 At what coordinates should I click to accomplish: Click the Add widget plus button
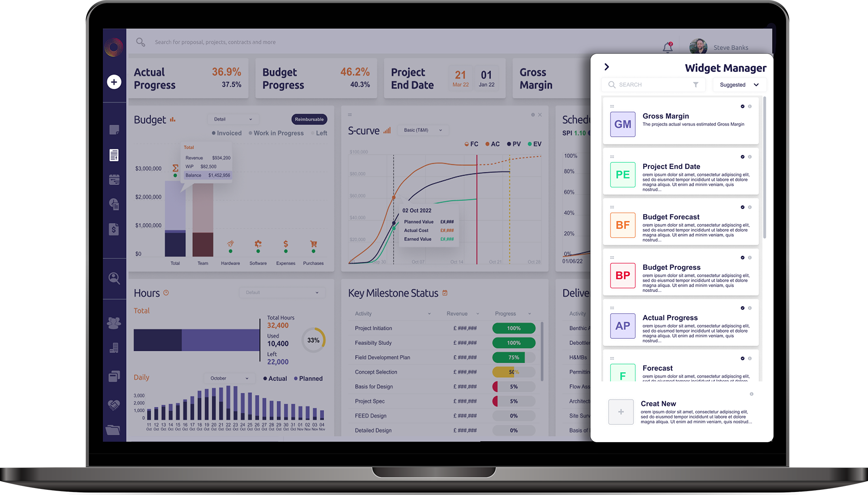[114, 82]
